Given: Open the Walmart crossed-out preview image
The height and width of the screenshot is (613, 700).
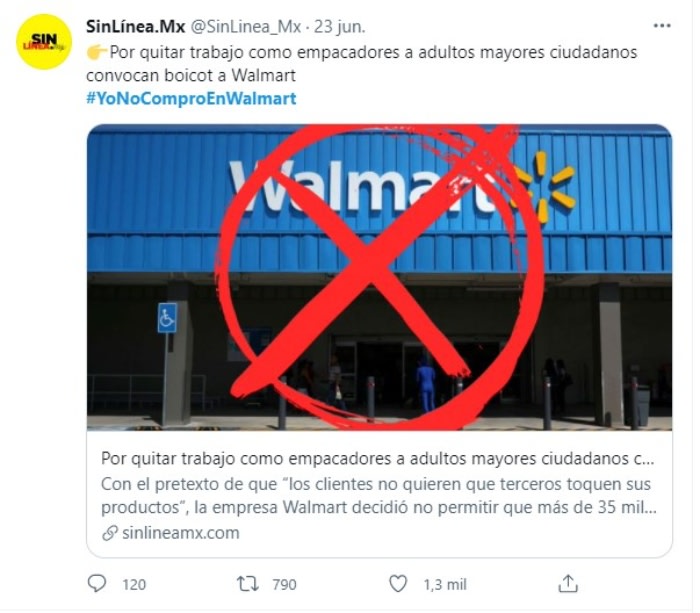Looking at the screenshot, I should pos(379,277).
